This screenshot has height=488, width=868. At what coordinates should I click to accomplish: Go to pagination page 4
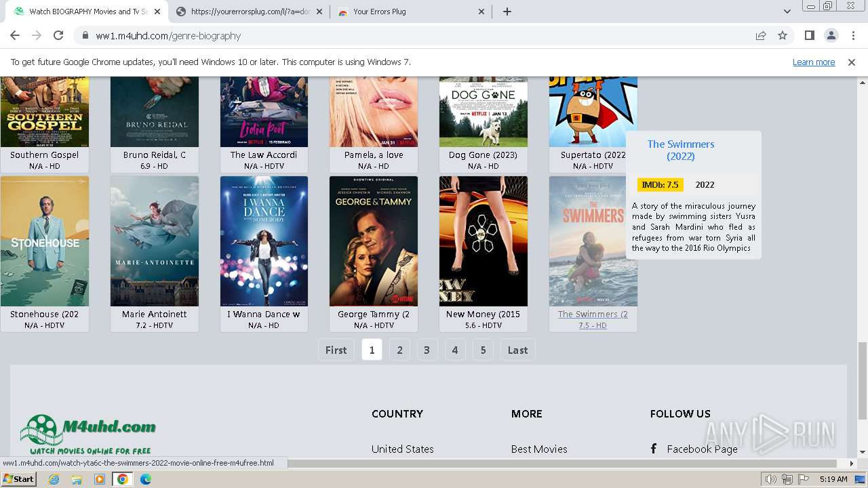pos(455,350)
